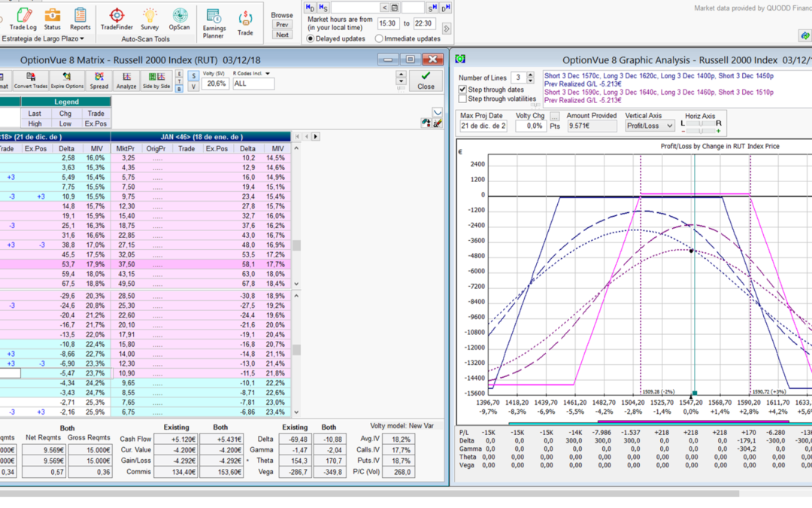
Task: Increase Number of Lines with up arrow
Action: (530, 75)
